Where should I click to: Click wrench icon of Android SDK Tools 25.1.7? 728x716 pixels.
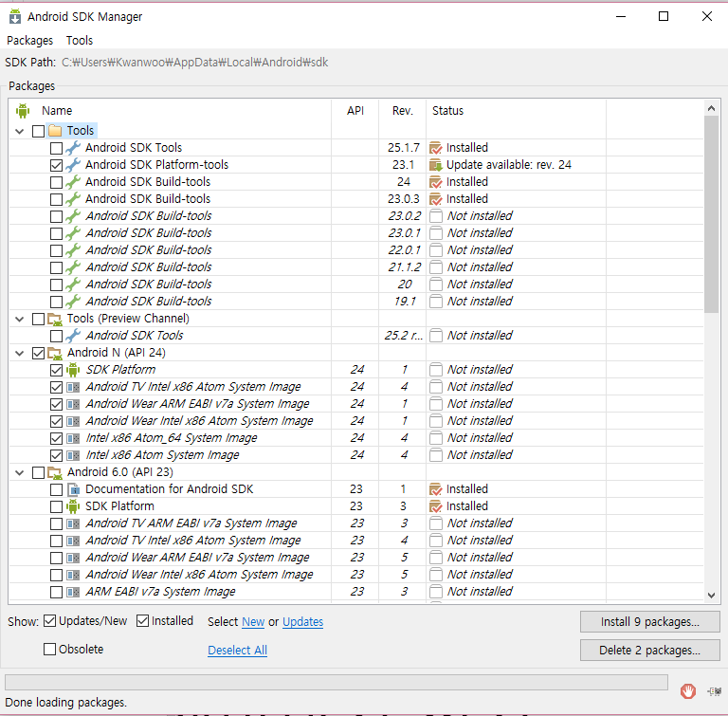[72, 148]
